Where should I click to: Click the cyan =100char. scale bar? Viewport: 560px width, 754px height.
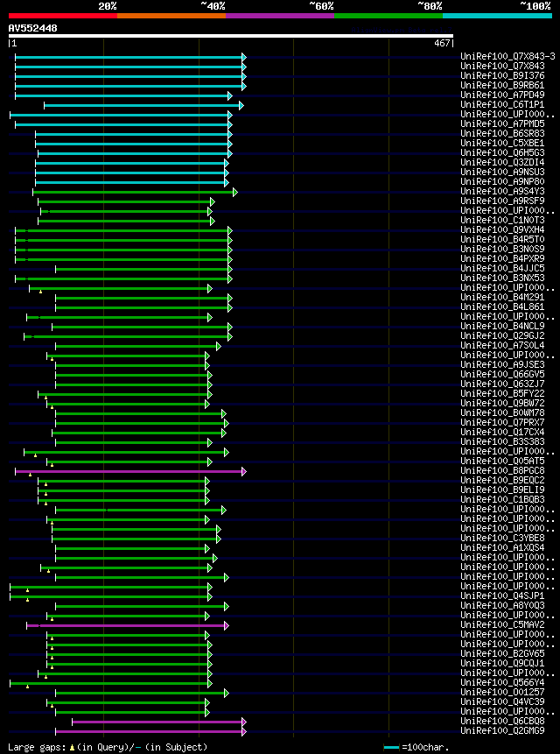point(391,748)
